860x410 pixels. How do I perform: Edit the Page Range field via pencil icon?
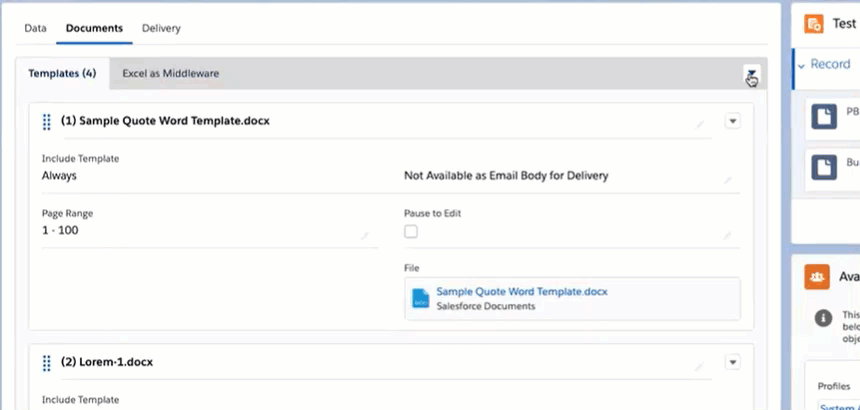tap(365, 236)
